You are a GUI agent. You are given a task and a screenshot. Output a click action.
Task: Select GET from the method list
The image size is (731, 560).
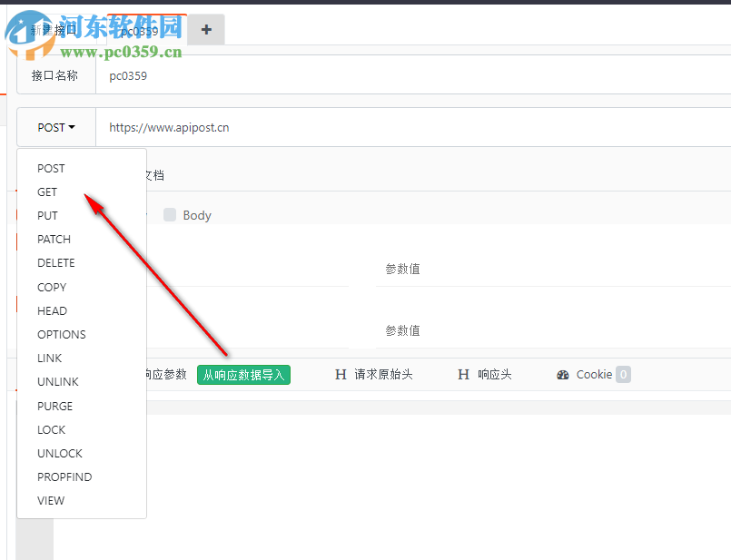47,192
